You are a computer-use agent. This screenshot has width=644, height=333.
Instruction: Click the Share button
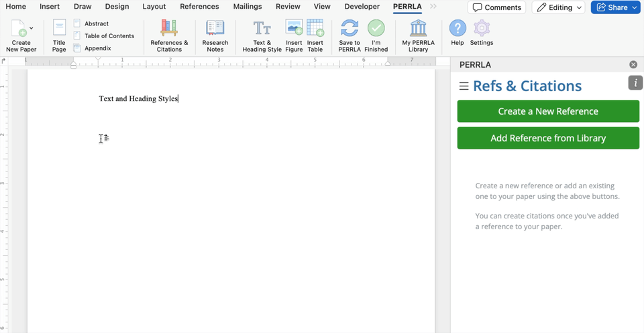pyautogui.click(x=616, y=7)
